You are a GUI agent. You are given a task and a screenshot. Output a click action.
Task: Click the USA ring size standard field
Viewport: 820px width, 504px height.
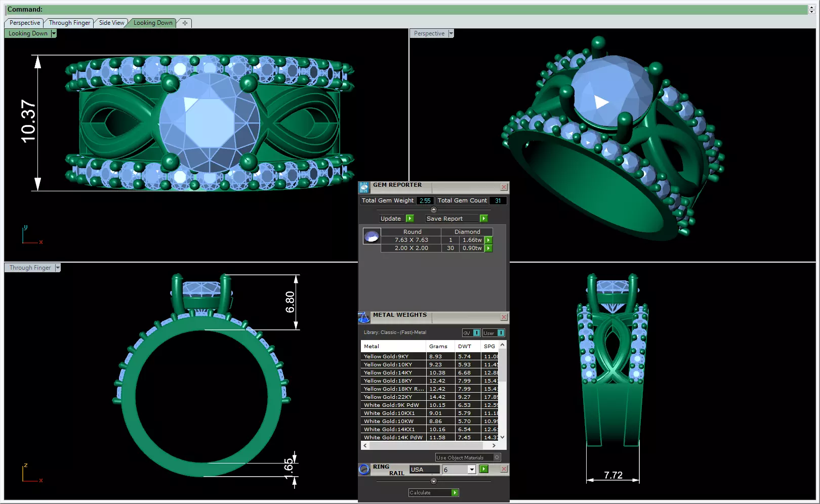click(x=424, y=470)
